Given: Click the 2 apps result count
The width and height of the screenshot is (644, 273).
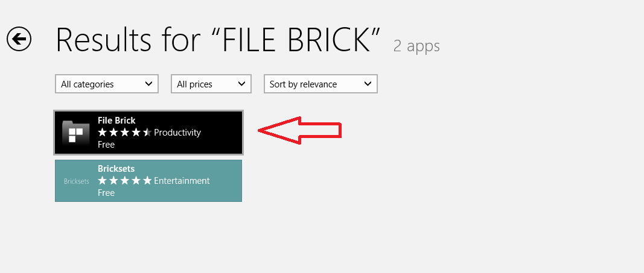Looking at the screenshot, I should pyautogui.click(x=416, y=46).
